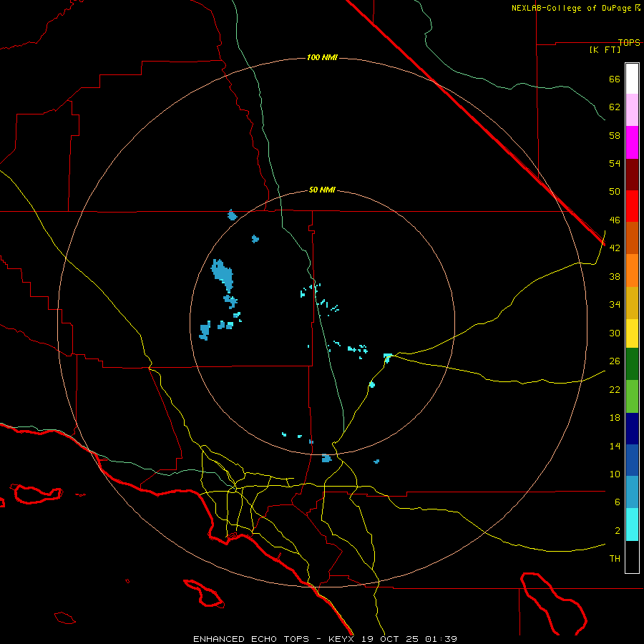Click the orange 42 kft legend swatch
The width and height of the screenshot is (644, 644).
(632, 270)
